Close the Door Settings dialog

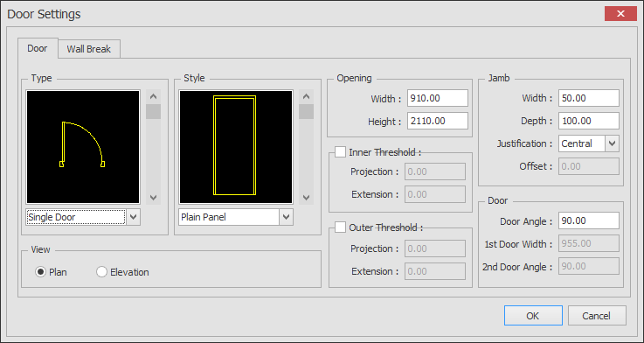click(620, 14)
